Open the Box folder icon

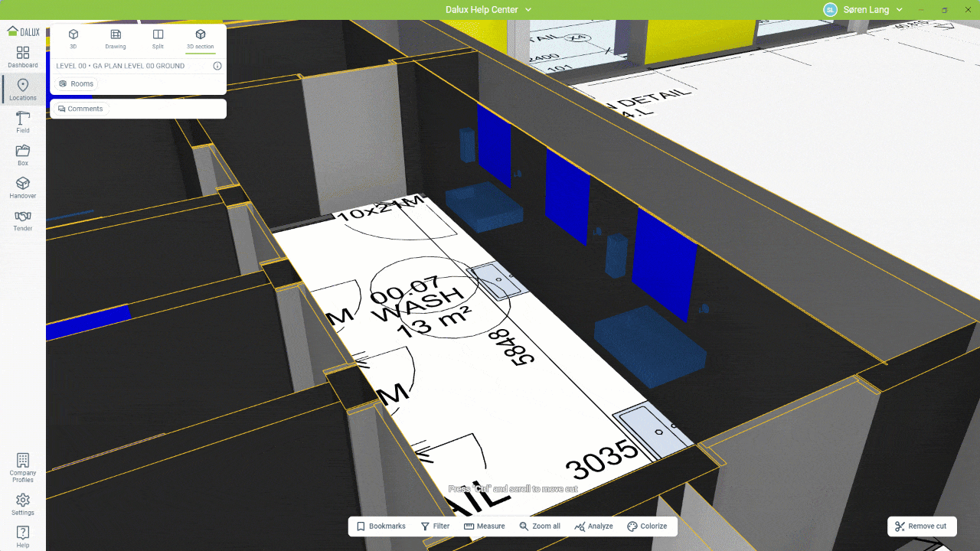point(23,155)
